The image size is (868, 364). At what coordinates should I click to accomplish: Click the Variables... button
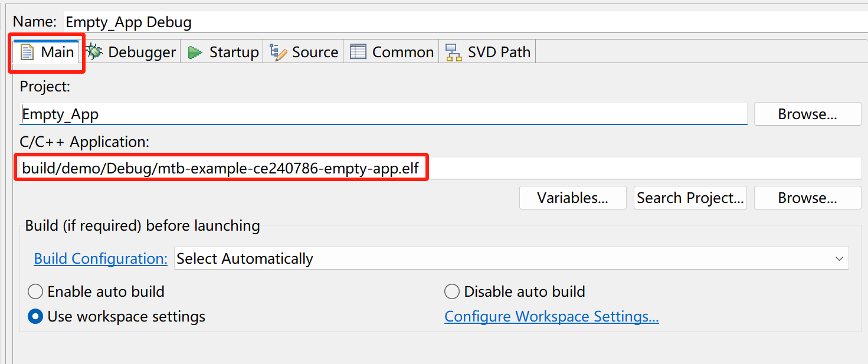tap(572, 198)
